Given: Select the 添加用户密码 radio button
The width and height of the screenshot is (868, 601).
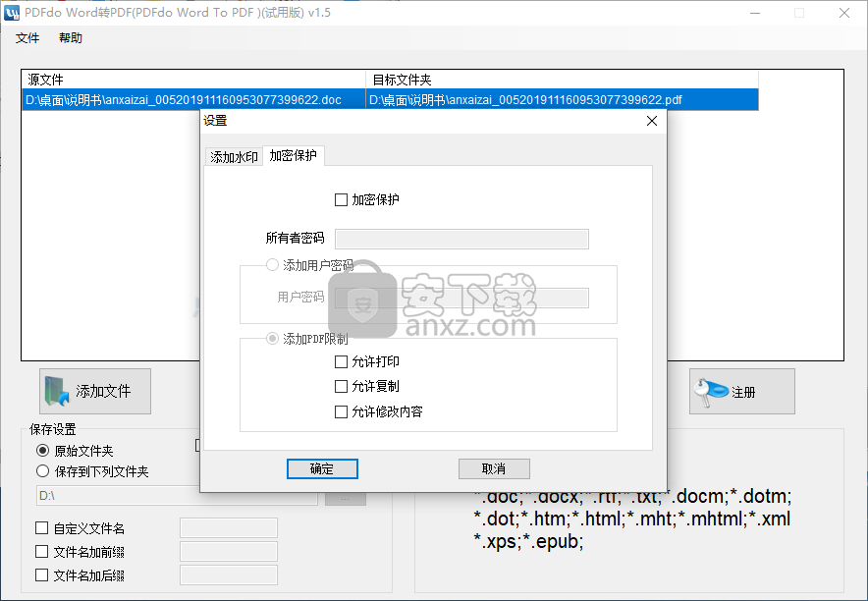Looking at the screenshot, I should (272, 265).
